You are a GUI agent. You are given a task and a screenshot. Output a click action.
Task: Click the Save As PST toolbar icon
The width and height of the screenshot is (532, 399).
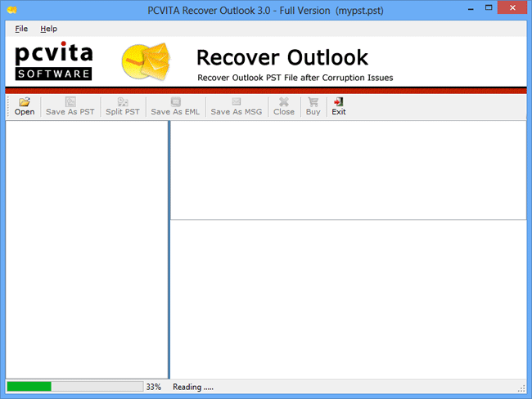70,106
